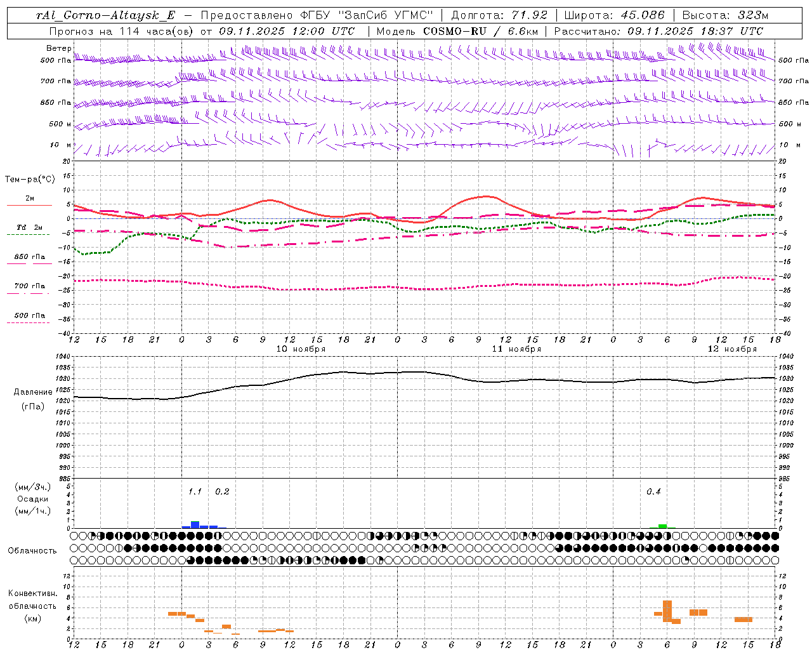
Task: Click the Высота: 323м value
Action: [x=725, y=15]
